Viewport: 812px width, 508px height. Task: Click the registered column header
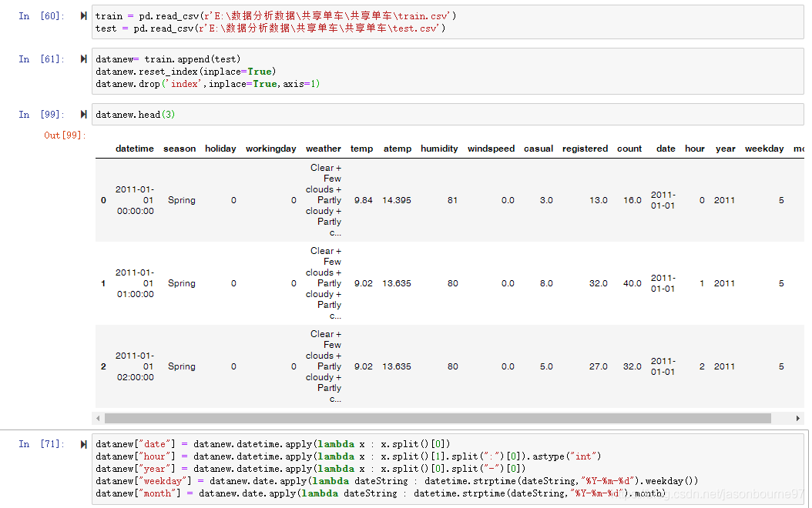pyautogui.click(x=586, y=149)
